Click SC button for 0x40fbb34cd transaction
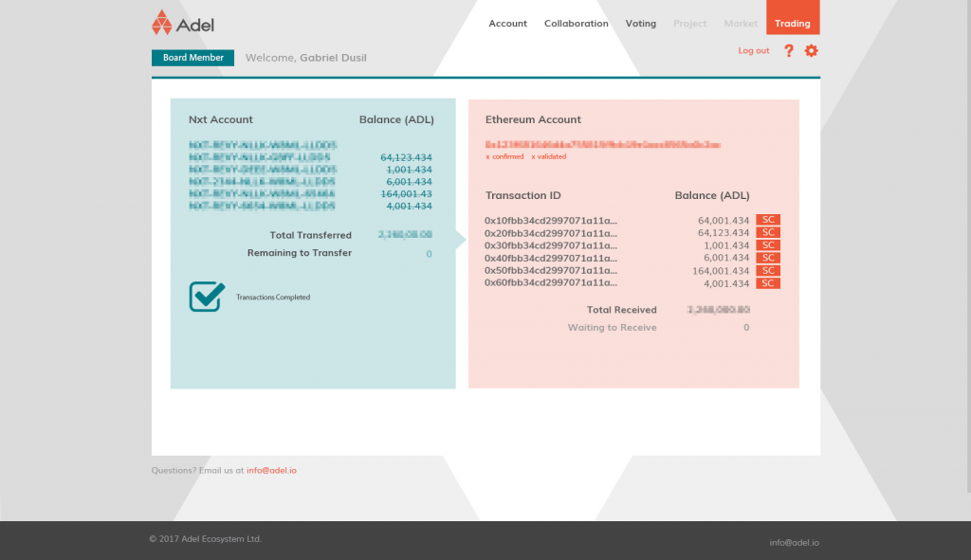This screenshot has height=560, width=971. [768, 258]
